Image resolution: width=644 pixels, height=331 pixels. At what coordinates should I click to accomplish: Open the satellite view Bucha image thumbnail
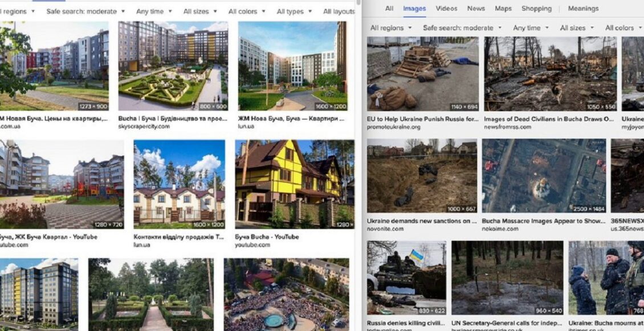pyautogui.click(x=544, y=176)
